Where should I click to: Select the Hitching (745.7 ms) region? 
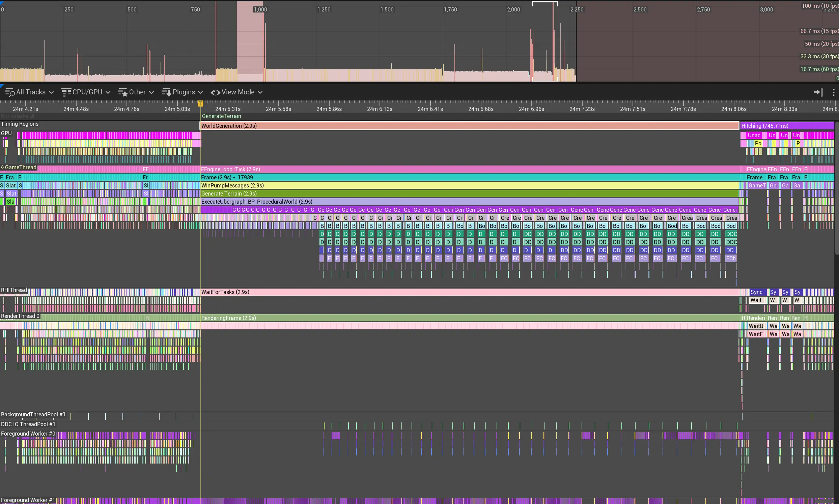pos(787,126)
